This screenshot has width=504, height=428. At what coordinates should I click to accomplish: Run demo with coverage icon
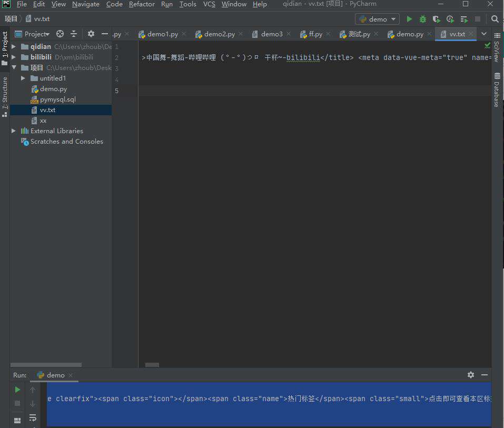(x=436, y=19)
